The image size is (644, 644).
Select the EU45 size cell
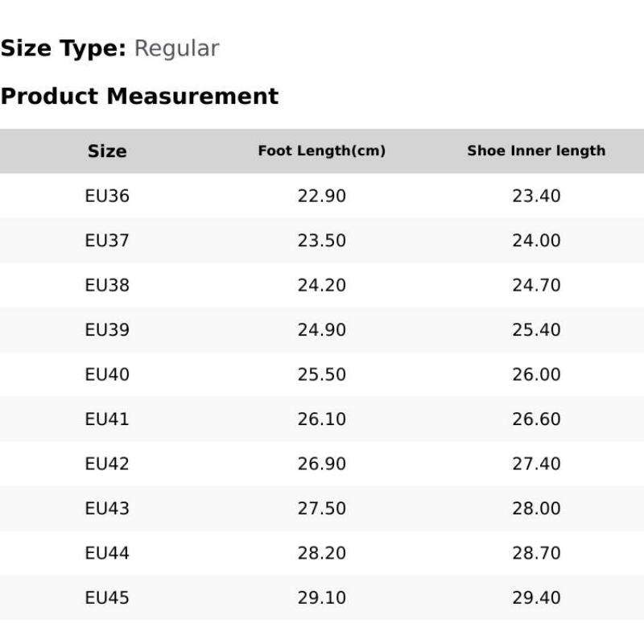(x=107, y=598)
